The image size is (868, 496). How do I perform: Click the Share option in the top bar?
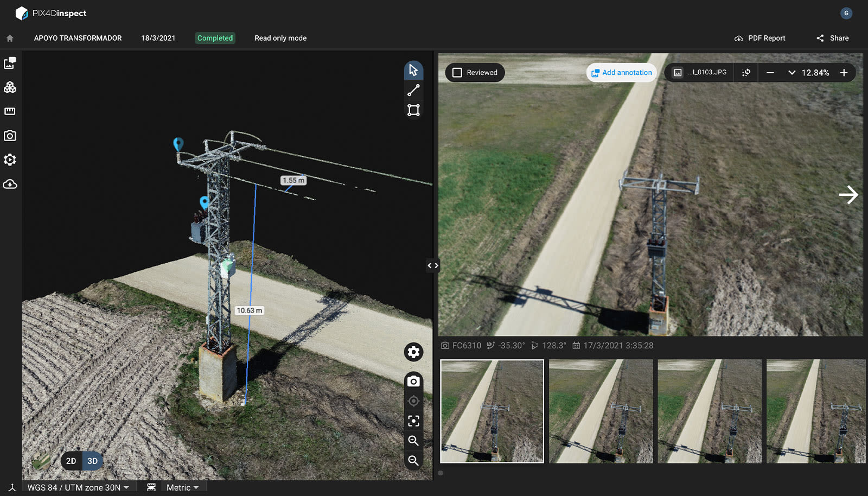pos(832,38)
